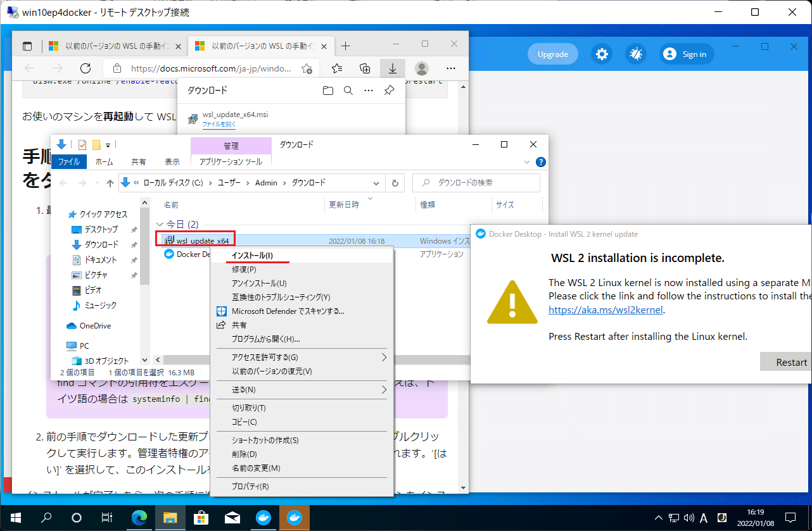812x531 pixels.
Task: Click the search downloads magnifier icon
Action: click(348, 91)
